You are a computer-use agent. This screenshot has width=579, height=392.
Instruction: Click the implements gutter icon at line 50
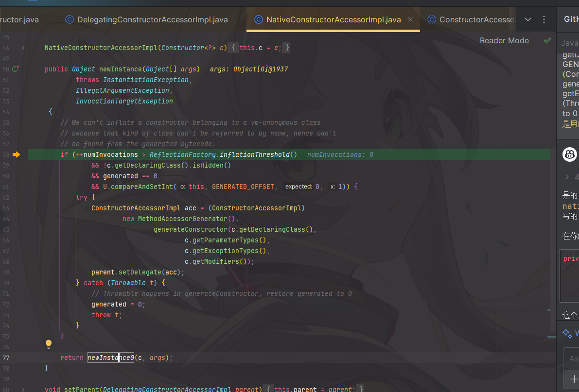[x=16, y=68]
